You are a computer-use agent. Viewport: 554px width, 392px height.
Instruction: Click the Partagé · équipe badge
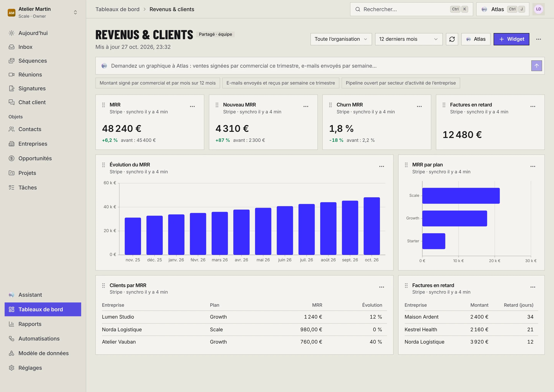215,34
